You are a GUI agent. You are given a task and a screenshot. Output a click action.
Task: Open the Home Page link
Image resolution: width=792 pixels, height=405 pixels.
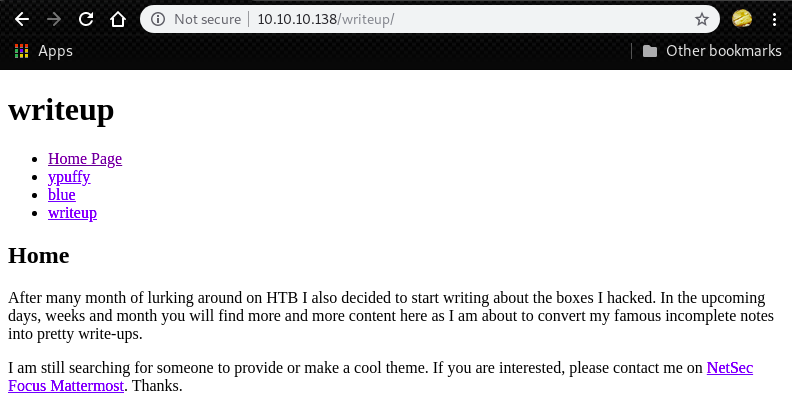coord(85,158)
